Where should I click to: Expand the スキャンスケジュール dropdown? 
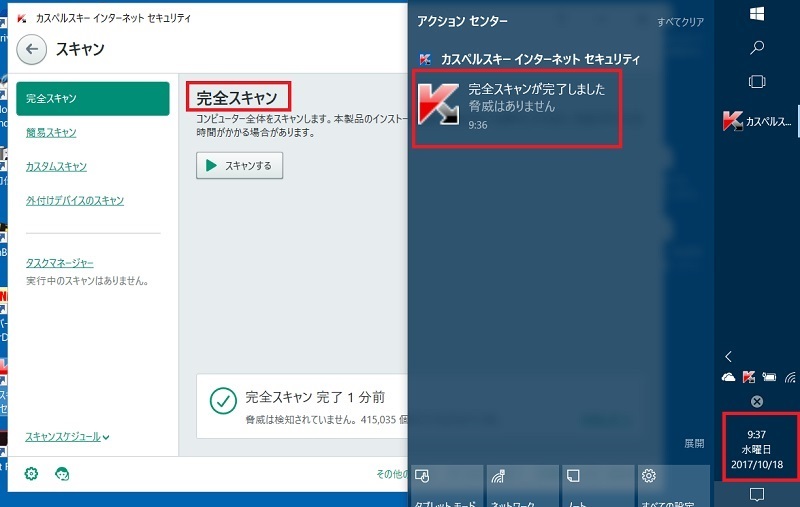coord(67,437)
